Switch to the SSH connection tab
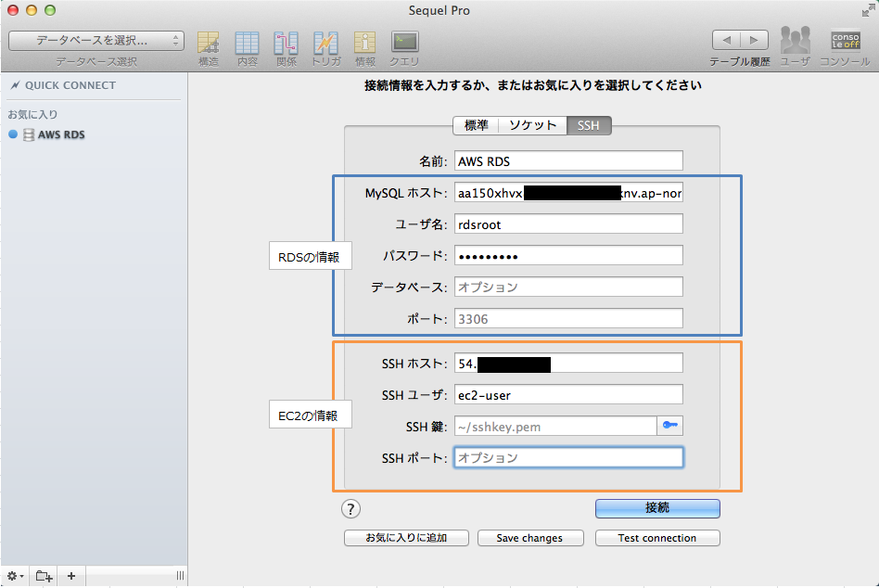879x588 pixels. [589, 125]
